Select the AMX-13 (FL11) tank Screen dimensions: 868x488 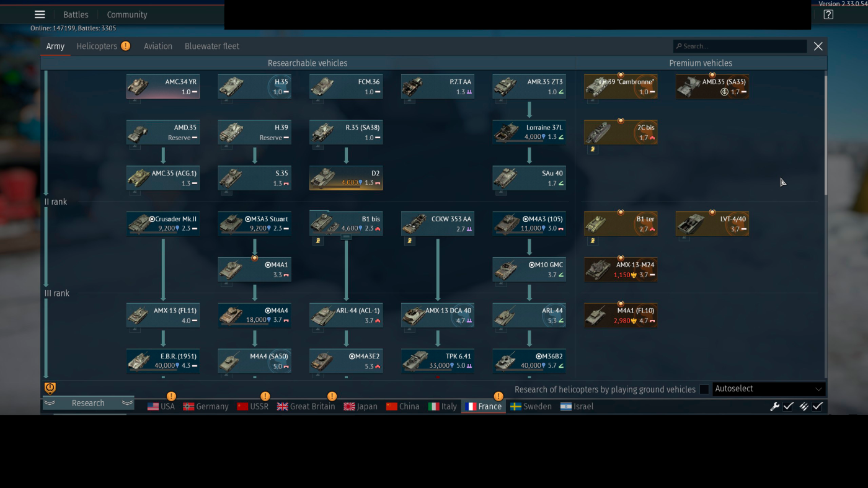pos(163,316)
